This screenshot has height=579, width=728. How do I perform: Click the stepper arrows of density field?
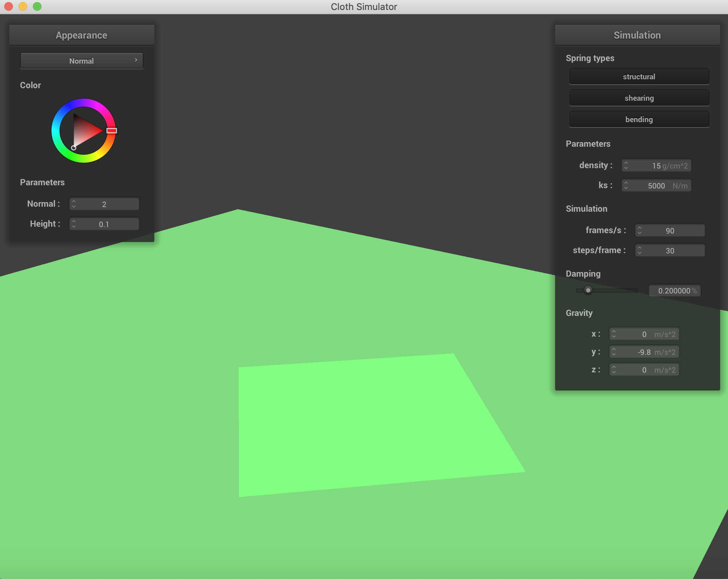tap(626, 165)
